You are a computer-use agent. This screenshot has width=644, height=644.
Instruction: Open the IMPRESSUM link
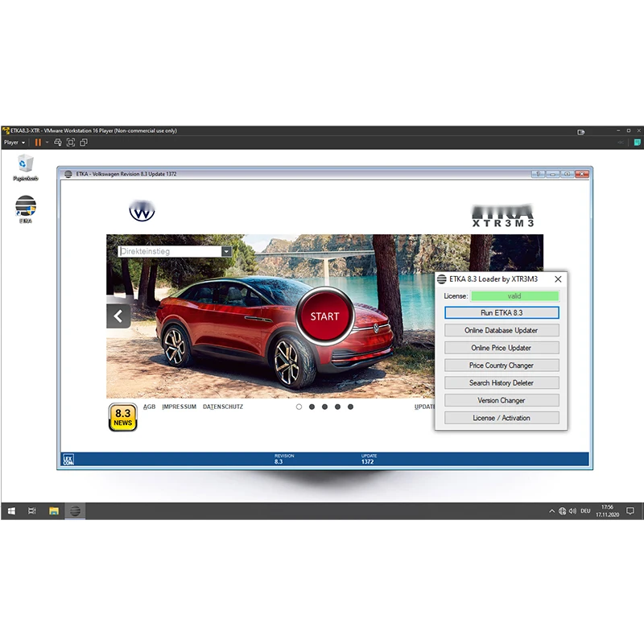pyautogui.click(x=179, y=407)
